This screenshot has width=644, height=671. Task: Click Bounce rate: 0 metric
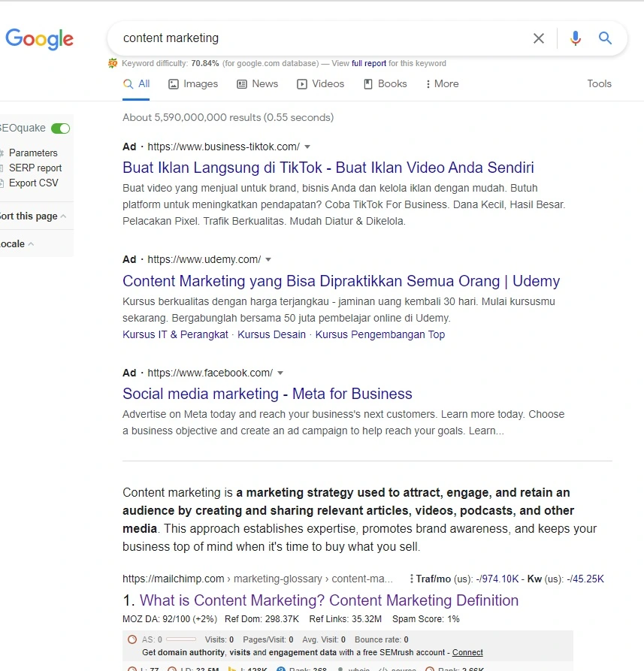click(x=381, y=639)
